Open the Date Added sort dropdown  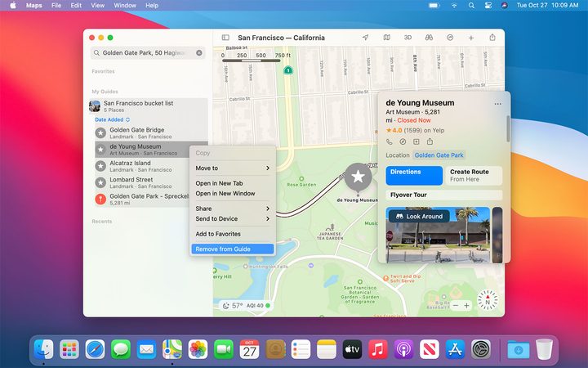113,119
